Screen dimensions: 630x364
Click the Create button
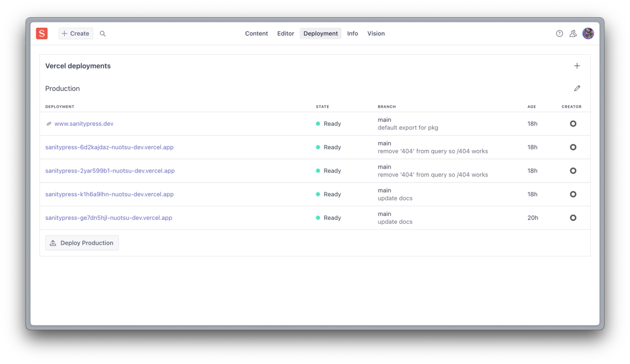click(76, 33)
